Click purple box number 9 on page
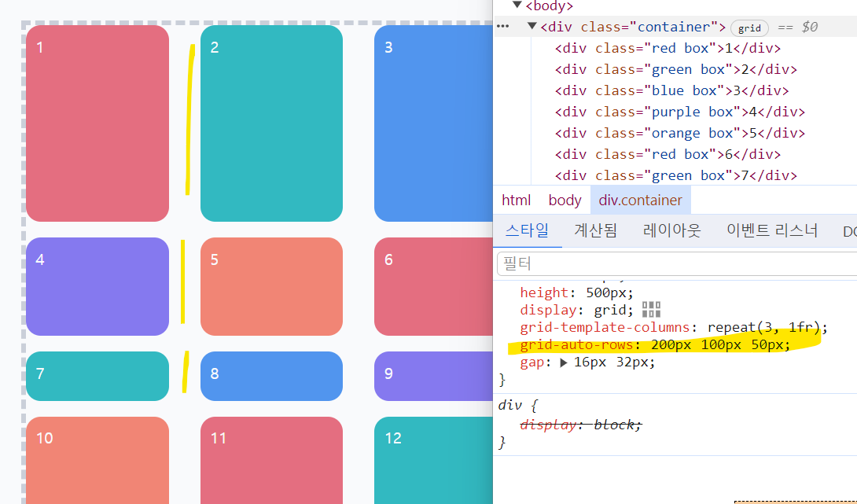Image resolution: width=857 pixels, height=504 pixels. click(433, 376)
